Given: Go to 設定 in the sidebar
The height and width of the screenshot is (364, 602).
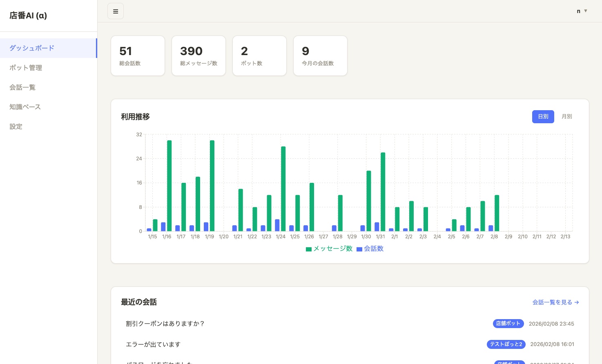Looking at the screenshot, I should tap(16, 126).
